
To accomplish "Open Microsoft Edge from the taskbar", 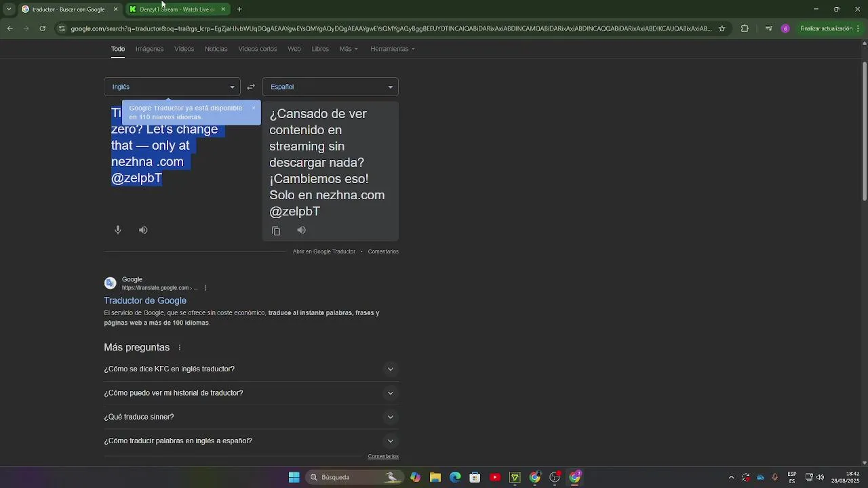I will (455, 477).
